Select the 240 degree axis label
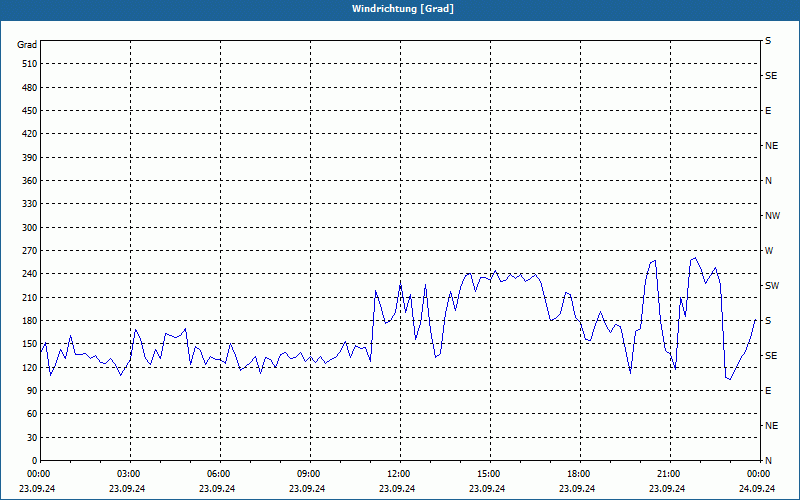This screenshot has width=800, height=500. [30, 274]
